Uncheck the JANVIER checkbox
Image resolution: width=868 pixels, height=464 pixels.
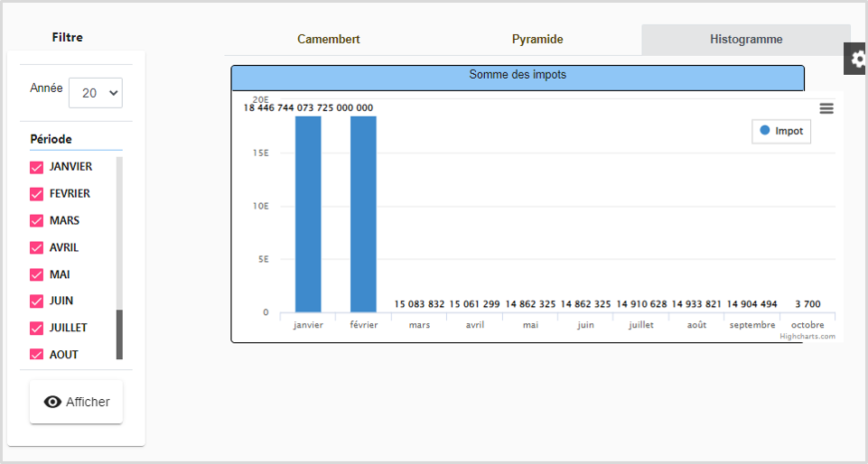pos(36,167)
